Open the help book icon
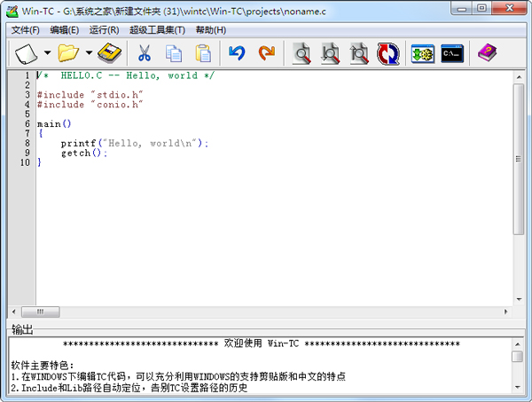Screen dimensions: 532x402 tap(487, 53)
